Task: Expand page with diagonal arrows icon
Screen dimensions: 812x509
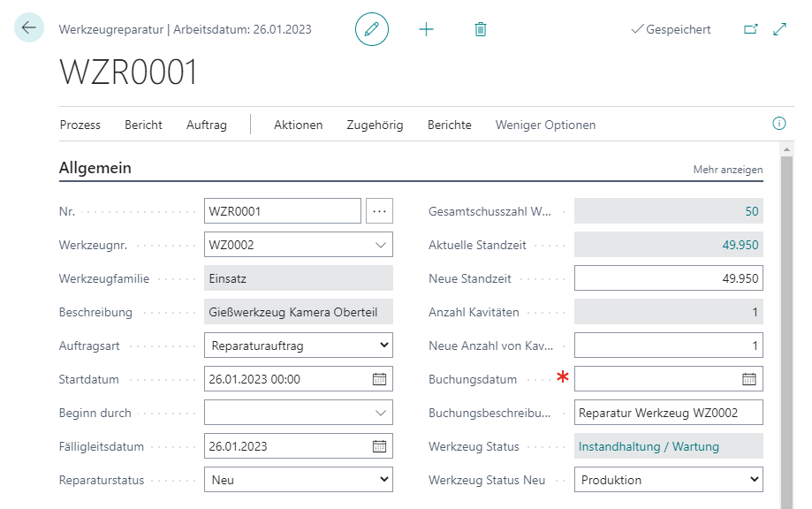Action: (779, 29)
